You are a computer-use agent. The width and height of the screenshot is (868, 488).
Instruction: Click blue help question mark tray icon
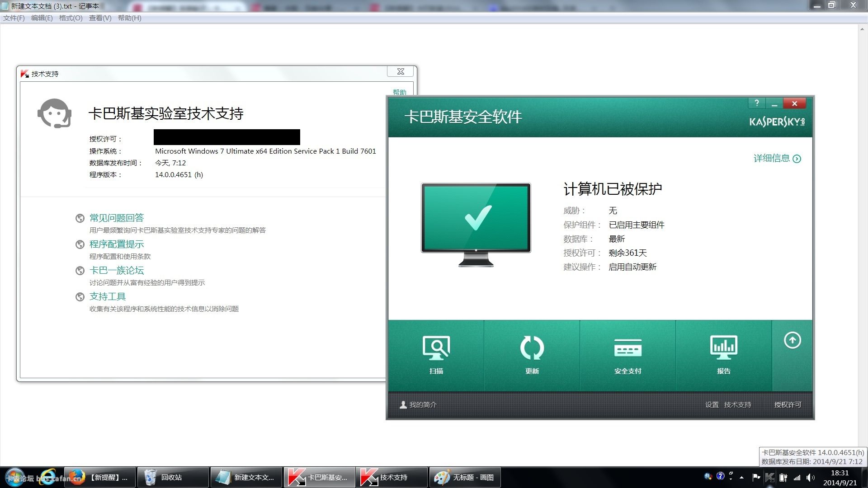(721, 476)
